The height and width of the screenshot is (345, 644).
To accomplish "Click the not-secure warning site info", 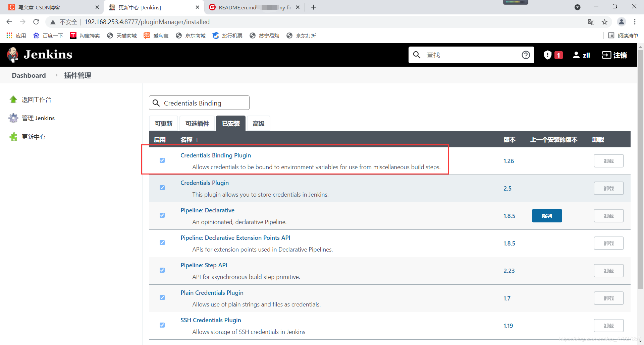I will pos(64,22).
